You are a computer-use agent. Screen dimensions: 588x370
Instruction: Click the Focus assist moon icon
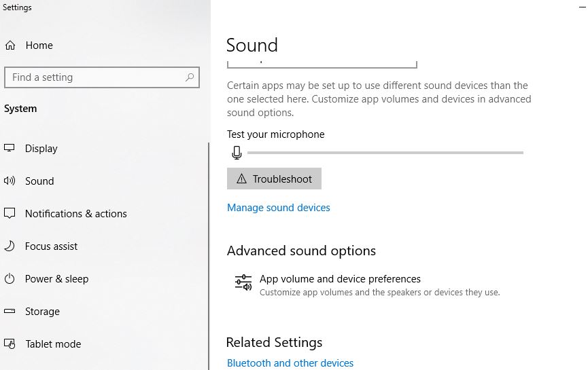point(10,246)
